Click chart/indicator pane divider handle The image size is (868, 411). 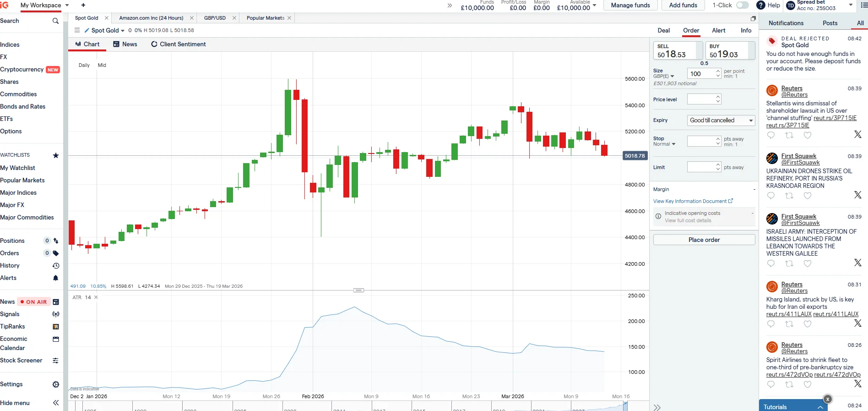[x=359, y=290]
